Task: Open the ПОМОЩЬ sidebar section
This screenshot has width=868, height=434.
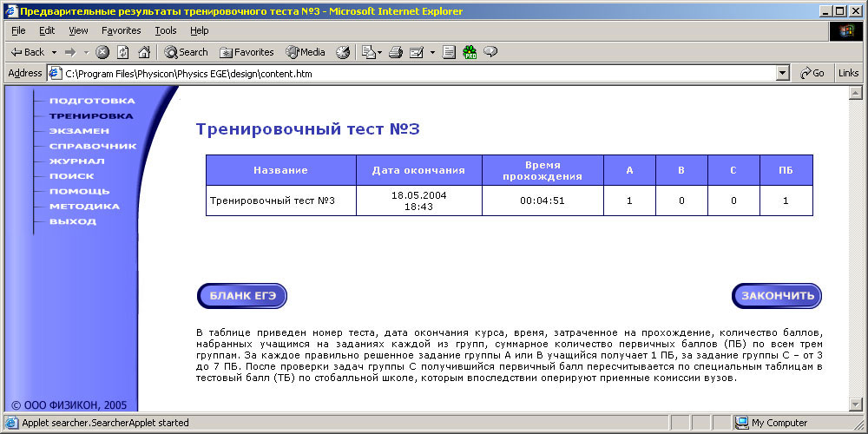Action: pos(80,192)
